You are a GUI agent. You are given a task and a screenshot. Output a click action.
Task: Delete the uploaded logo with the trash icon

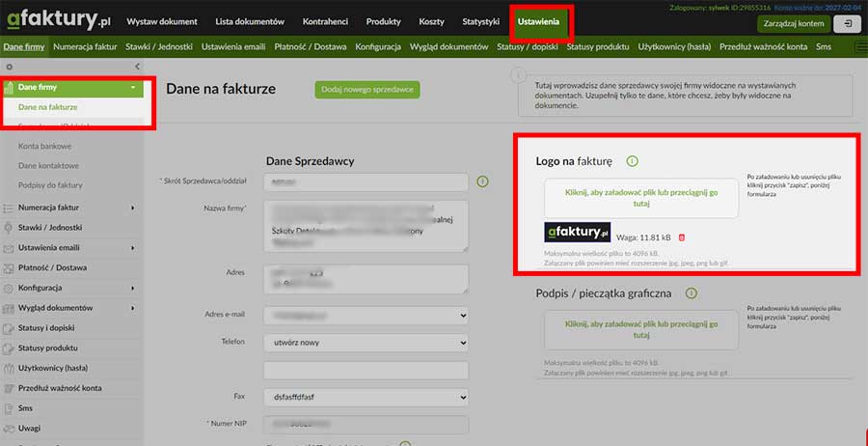(x=682, y=237)
